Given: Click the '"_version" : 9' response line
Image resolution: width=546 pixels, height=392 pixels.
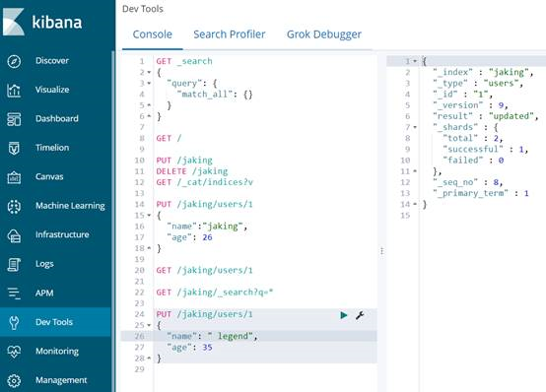Looking at the screenshot, I should 470,105.
